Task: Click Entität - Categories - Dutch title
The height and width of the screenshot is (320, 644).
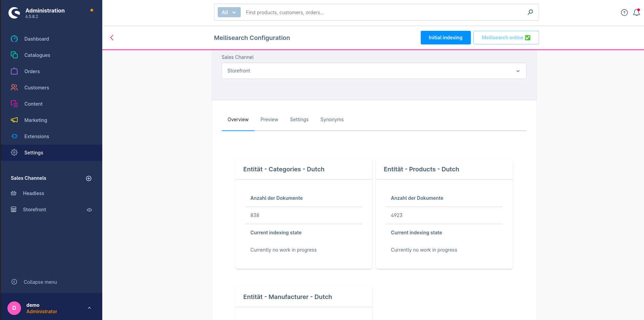Action: [284, 169]
